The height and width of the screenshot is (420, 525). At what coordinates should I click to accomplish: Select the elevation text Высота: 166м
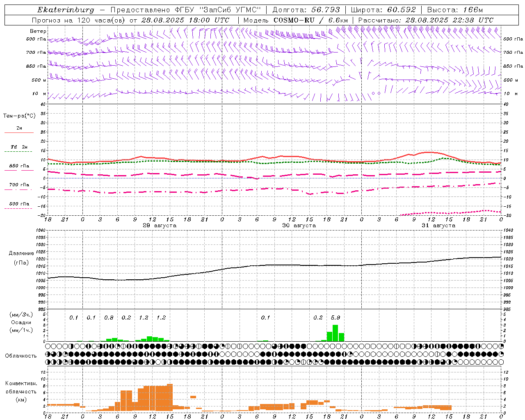[x=455, y=10]
